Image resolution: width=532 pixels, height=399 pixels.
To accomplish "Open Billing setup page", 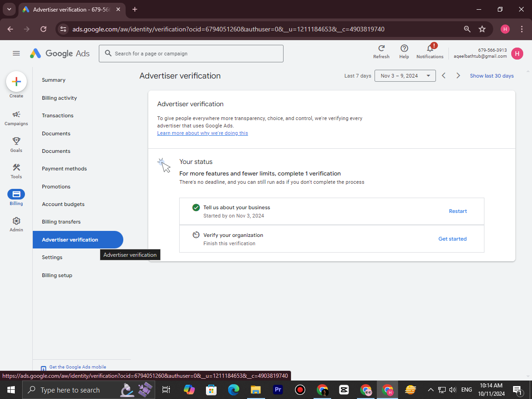I will [x=57, y=275].
